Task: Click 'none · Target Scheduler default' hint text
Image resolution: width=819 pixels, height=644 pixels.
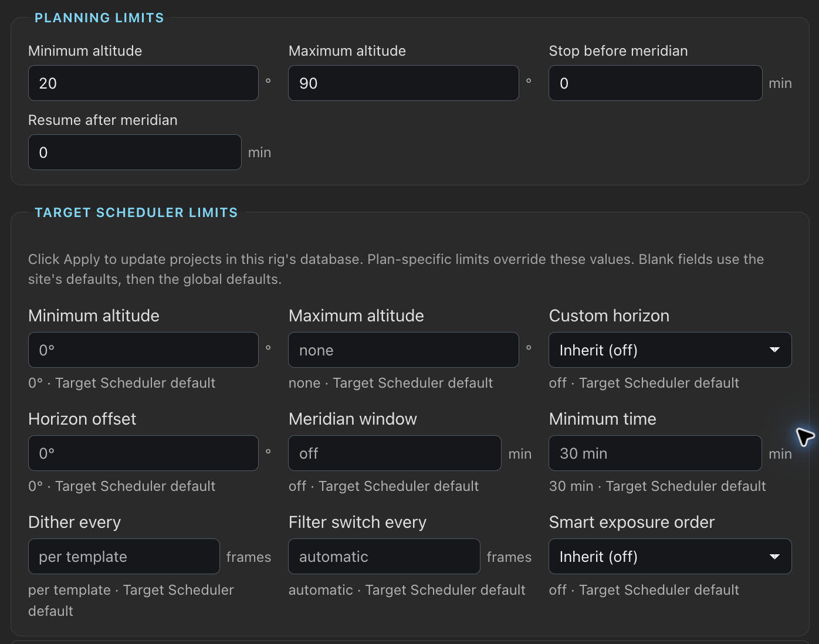Action: coord(391,383)
